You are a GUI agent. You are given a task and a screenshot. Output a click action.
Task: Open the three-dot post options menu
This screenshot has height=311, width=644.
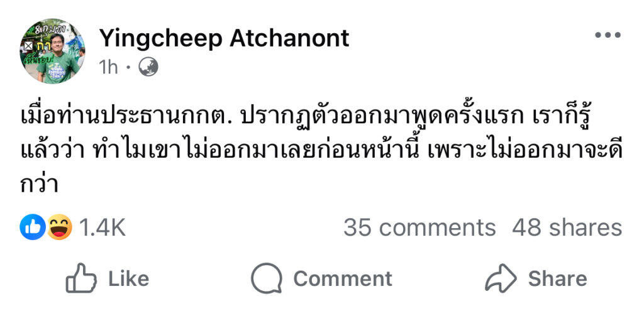coord(607,35)
